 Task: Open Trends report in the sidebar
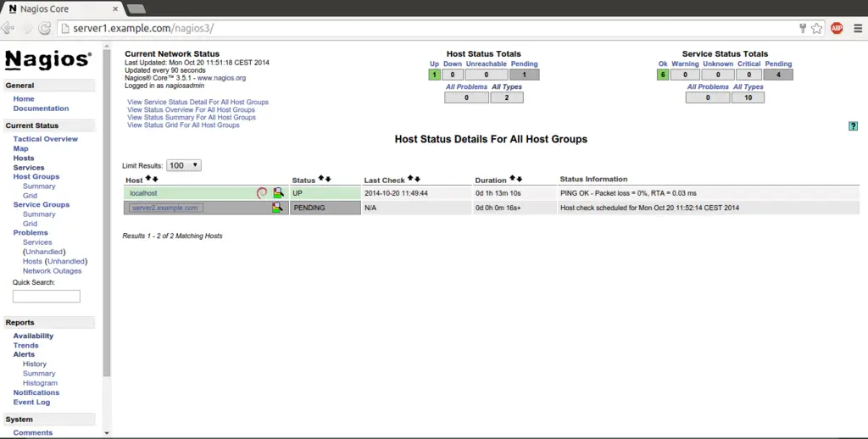click(x=26, y=345)
